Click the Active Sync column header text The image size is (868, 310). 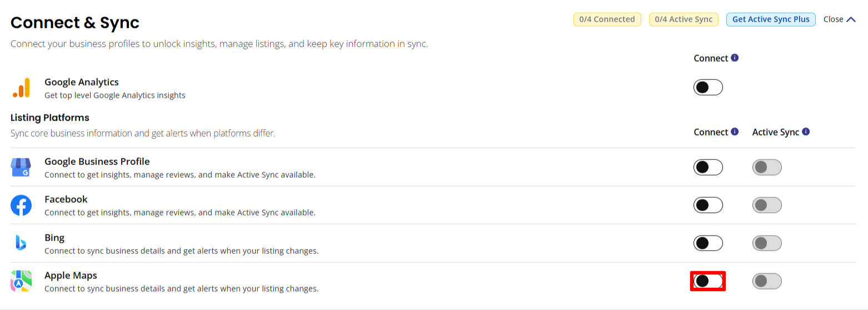(x=776, y=132)
